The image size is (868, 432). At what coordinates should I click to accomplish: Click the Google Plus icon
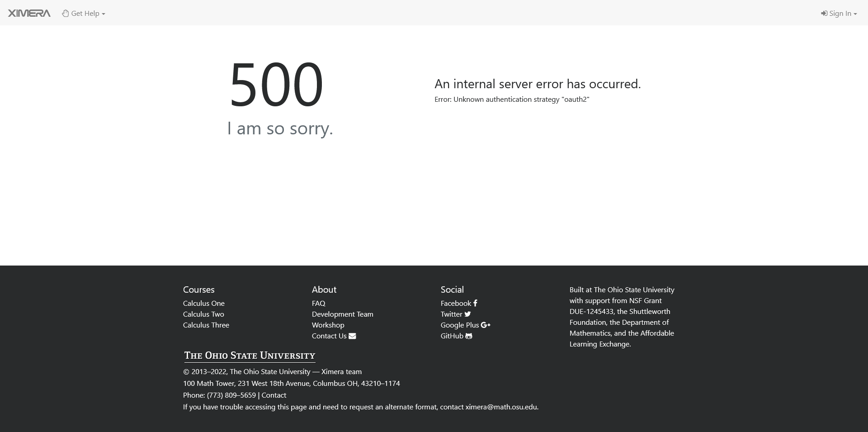pyautogui.click(x=485, y=325)
